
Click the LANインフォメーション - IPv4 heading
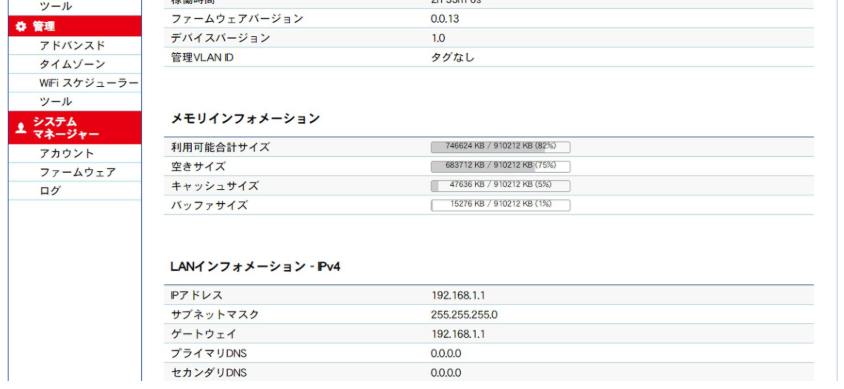[256, 266]
